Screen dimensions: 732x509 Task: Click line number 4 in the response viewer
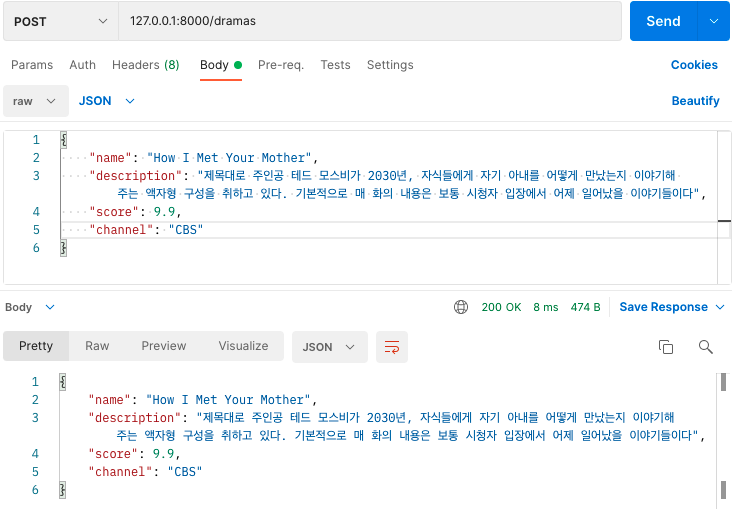35,453
